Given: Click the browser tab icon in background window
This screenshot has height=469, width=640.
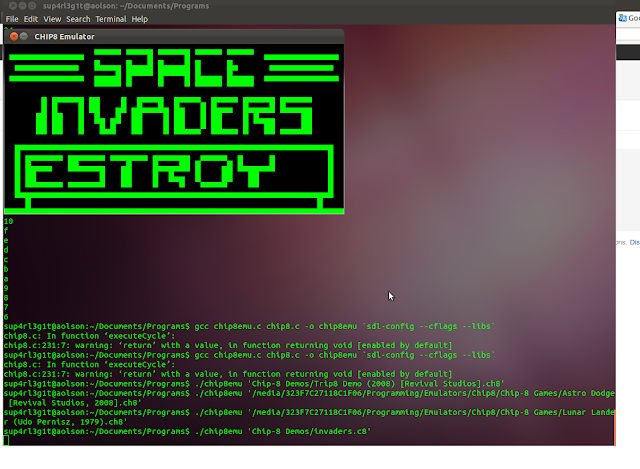Looking at the screenshot, I should coord(622,18).
